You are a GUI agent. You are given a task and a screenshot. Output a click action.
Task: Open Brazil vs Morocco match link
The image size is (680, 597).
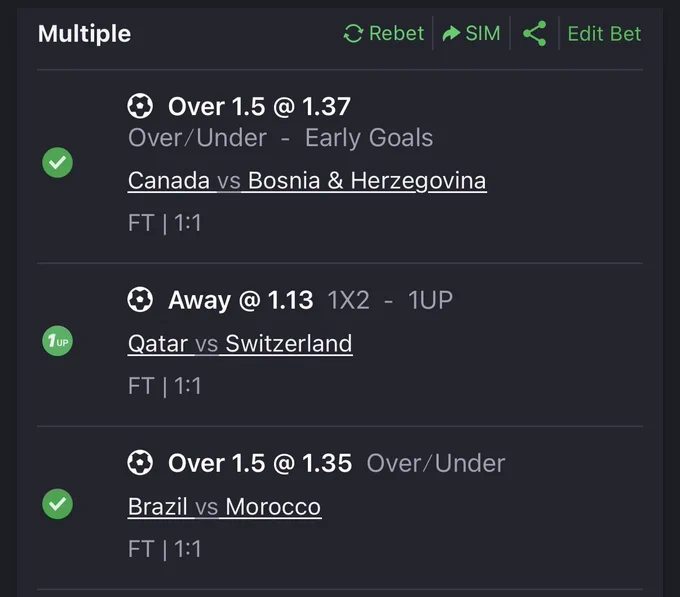pyautogui.click(x=224, y=507)
